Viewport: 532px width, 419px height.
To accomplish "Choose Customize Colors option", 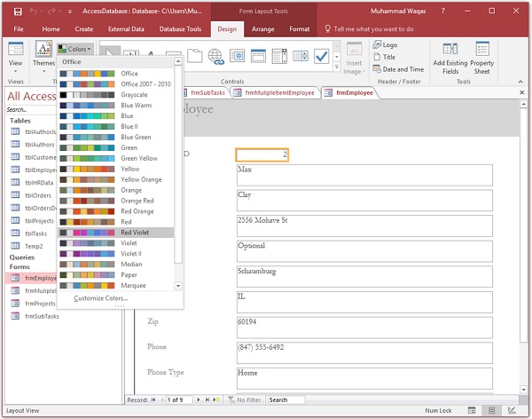I will point(100,298).
